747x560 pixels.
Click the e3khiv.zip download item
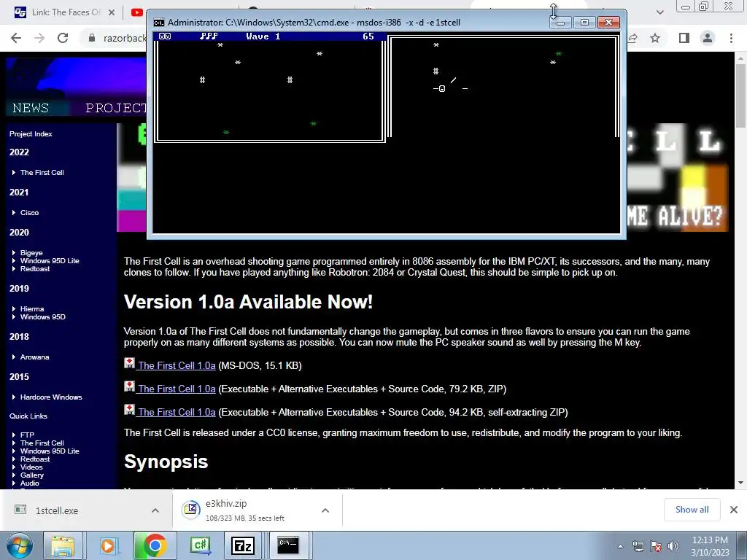point(245,510)
